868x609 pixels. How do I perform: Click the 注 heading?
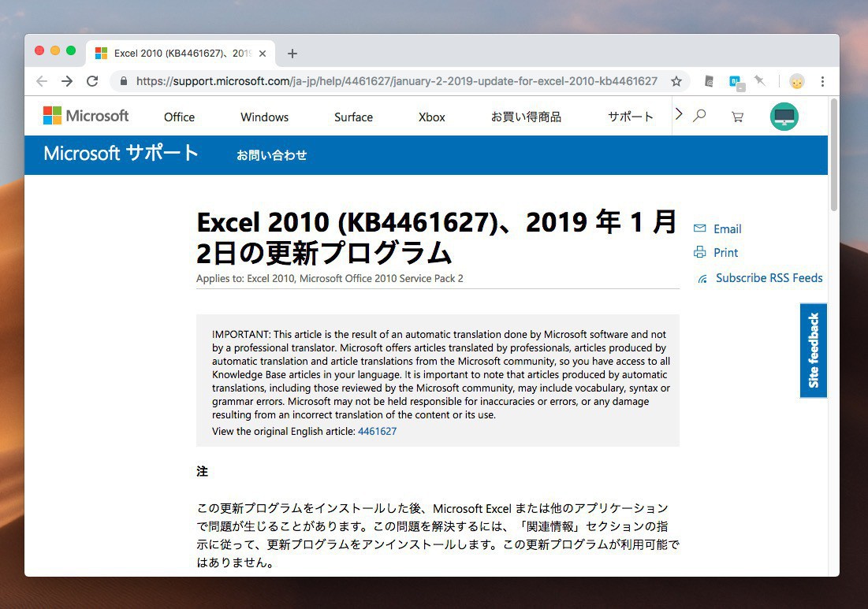[x=203, y=471]
